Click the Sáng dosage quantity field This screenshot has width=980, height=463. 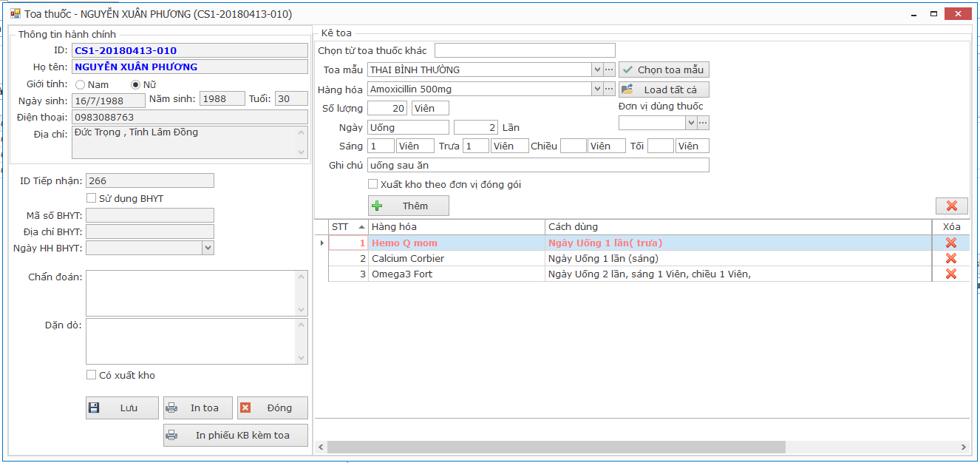(x=381, y=146)
